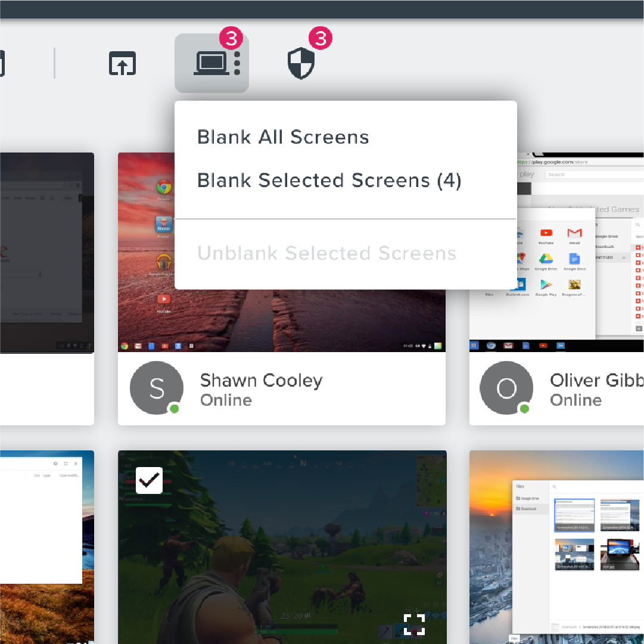
Task: Click Oliver's Online status text
Action: tap(575, 400)
